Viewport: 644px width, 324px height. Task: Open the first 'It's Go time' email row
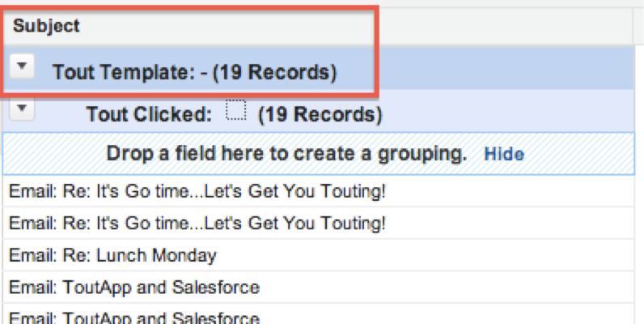tap(198, 191)
